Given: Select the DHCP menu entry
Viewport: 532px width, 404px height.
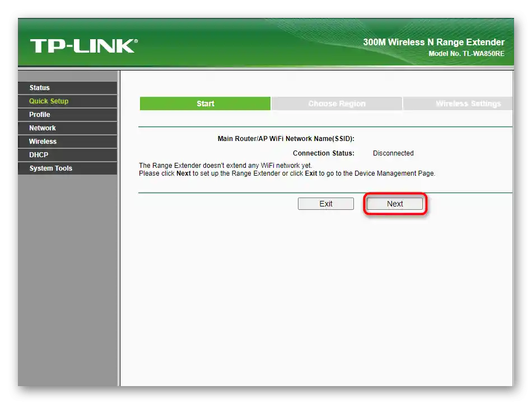Looking at the screenshot, I should pos(68,155).
